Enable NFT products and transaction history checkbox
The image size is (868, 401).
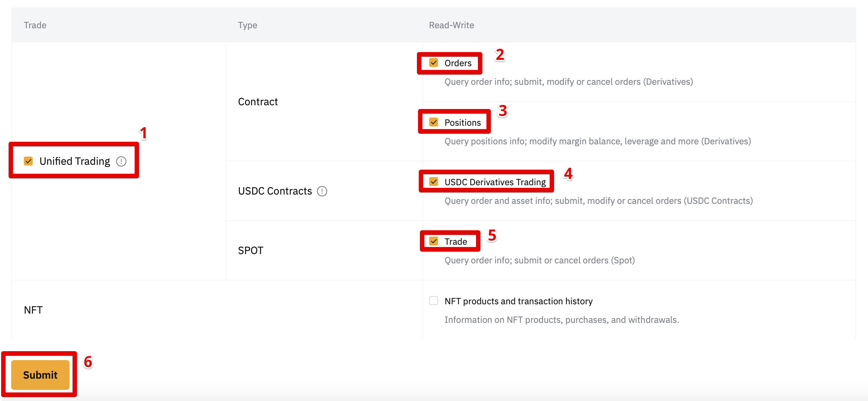coord(434,301)
